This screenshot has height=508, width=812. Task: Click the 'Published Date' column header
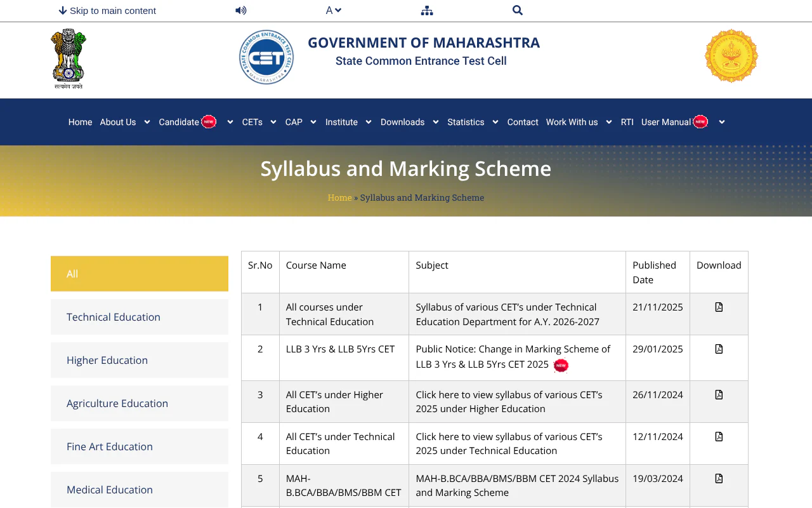[x=658, y=272]
